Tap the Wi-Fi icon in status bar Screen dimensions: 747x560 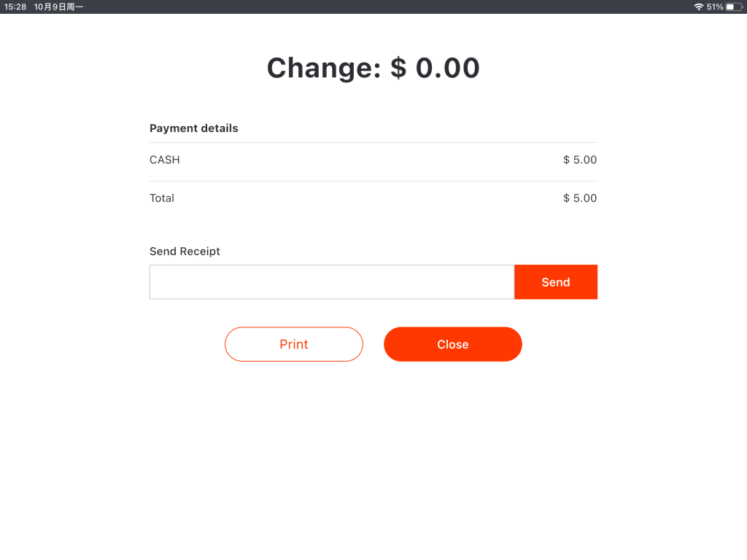point(699,7)
